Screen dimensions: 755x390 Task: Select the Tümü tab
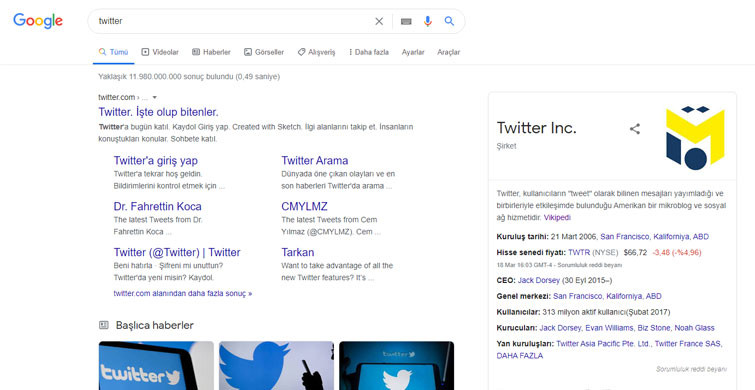pyautogui.click(x=114, y=52)
